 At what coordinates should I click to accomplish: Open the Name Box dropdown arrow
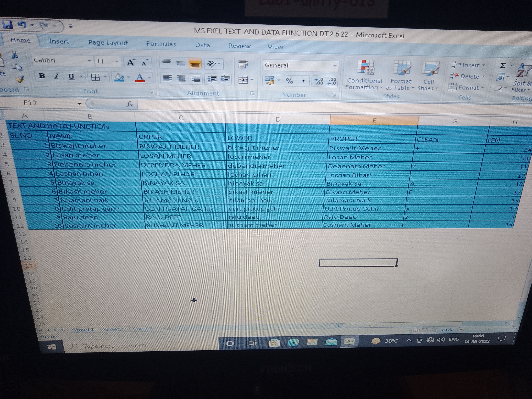click(79, 104)
